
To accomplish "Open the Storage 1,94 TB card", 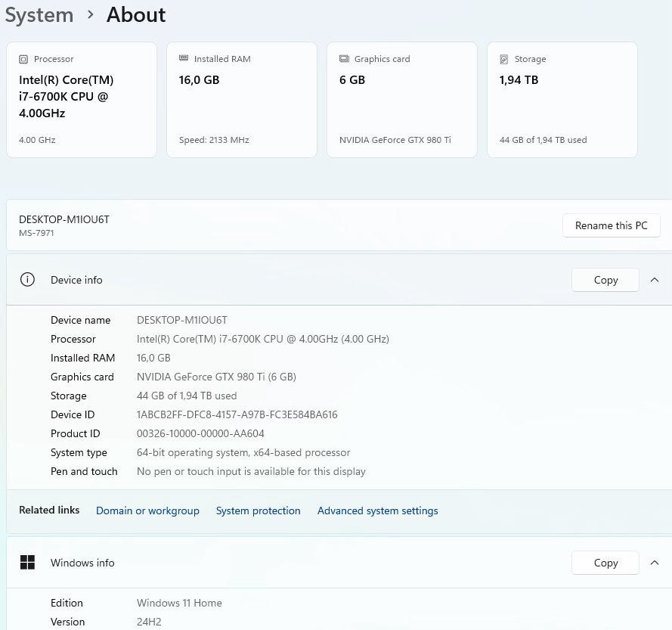I will point(562,100).
